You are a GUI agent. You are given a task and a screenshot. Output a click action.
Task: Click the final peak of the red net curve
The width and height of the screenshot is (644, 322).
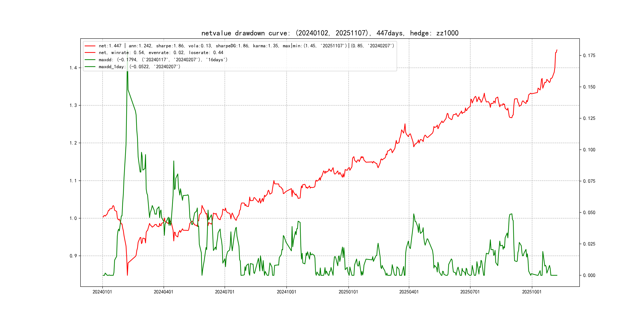(557, 50)
